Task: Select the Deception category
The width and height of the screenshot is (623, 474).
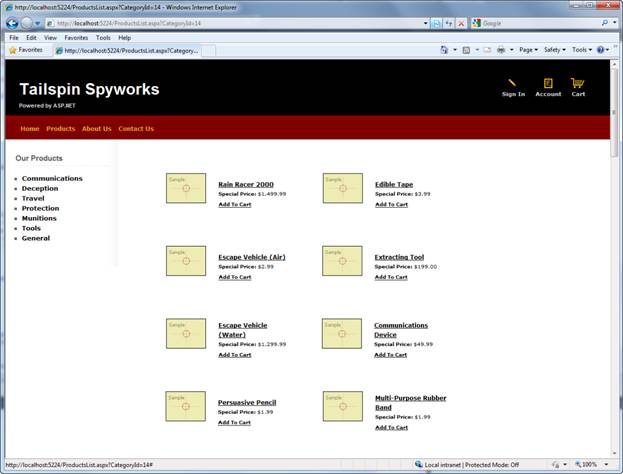Action: point(40,188)
